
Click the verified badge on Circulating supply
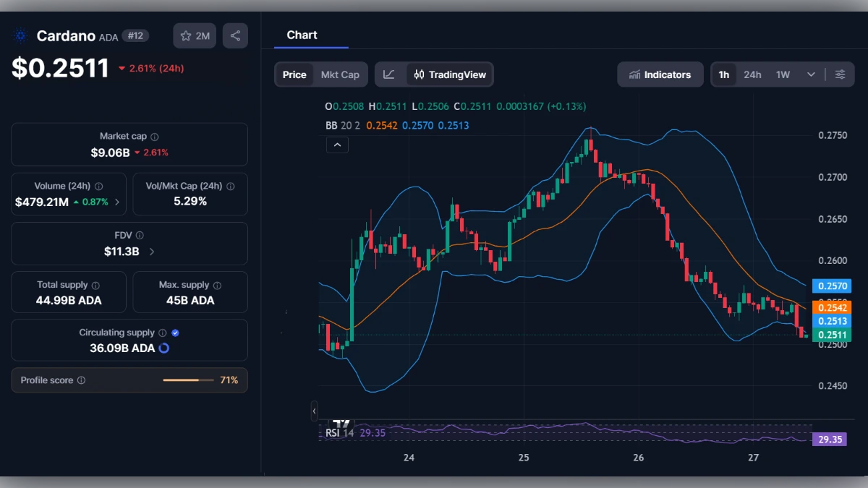click(x=174, y=333)
